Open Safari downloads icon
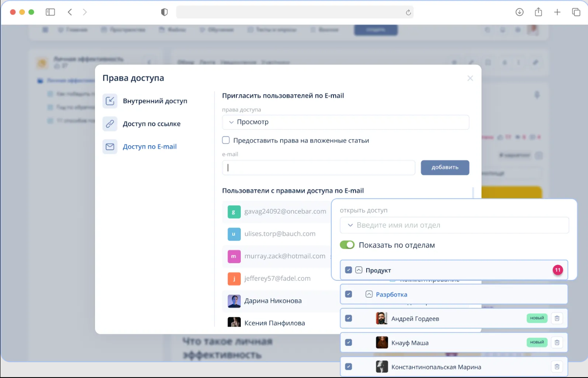The height and width of the screenshot is (378, 588). (520, 12)
